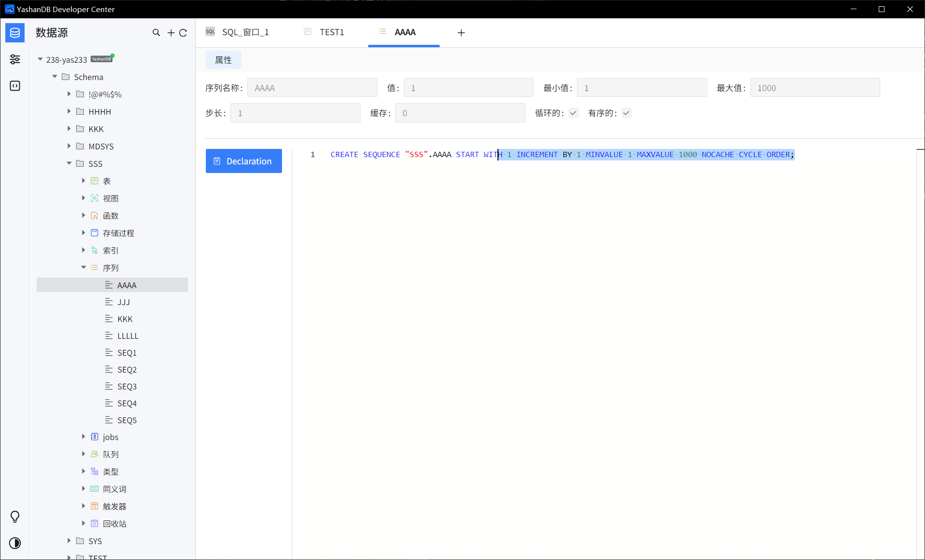Select the SEQ4 sequence
Screen dimensions: 925x560
coord(127,403)
